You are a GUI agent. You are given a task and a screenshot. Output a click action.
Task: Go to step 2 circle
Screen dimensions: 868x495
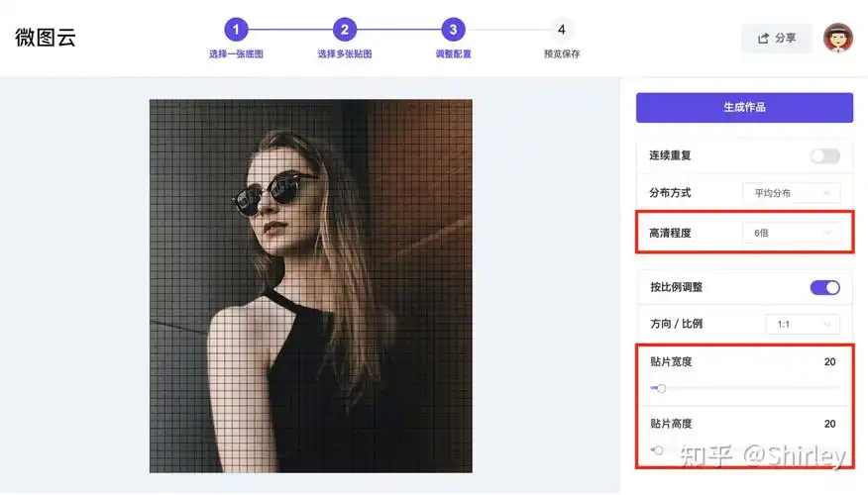(344, 30)
